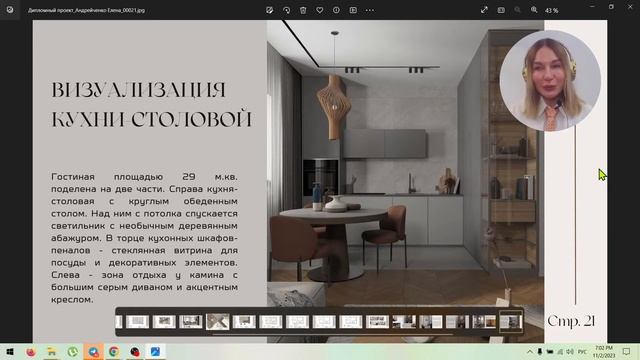
Task: Switch input language РУС indicator
Action: point(582,352)
